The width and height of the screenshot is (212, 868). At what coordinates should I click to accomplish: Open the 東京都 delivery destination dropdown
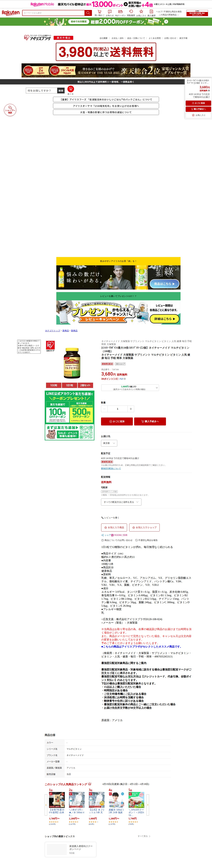[x=109, y=443]
